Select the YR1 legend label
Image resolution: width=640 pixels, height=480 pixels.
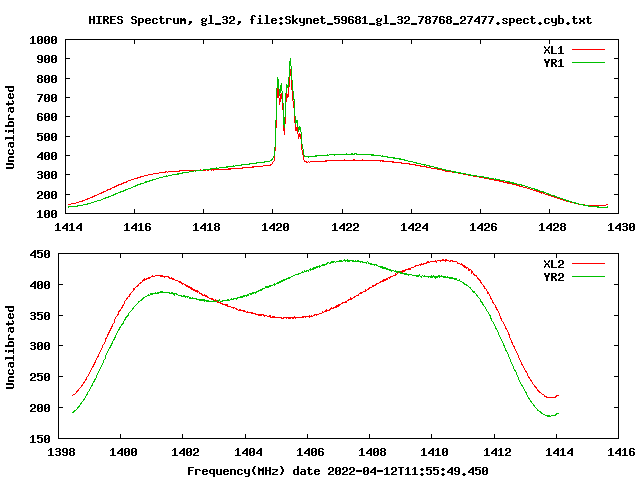(553, 63)
